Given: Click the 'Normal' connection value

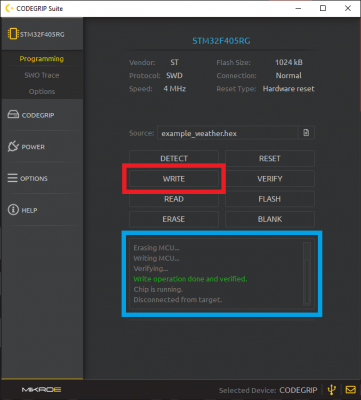Looking at the screenshot, I should (x=288, y=75).
